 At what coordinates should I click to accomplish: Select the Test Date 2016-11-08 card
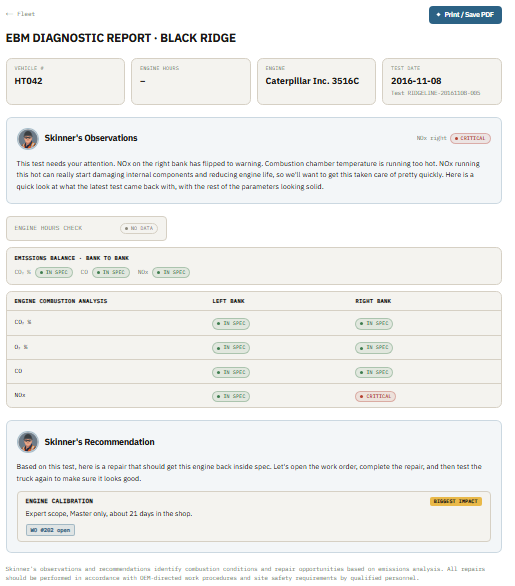442,81
